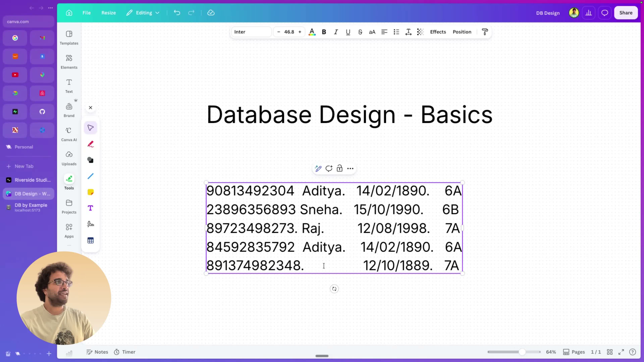Open the Brand panel
The height and width of the screenshot is (362, 644).
(69, 110)
